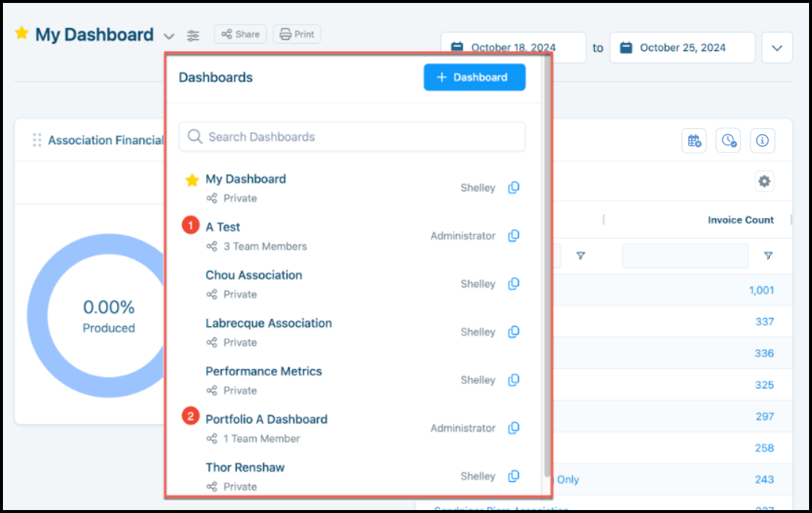
Task: Click the 3 Team Members sharing text
Action: click(x=265, y=247)
